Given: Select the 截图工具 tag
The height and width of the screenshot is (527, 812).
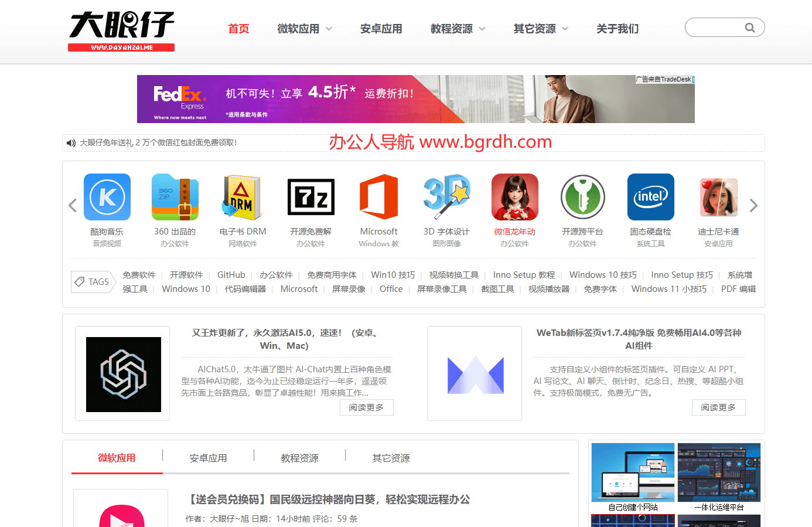Looking at the screenshot, I should [x=497, y=289].
